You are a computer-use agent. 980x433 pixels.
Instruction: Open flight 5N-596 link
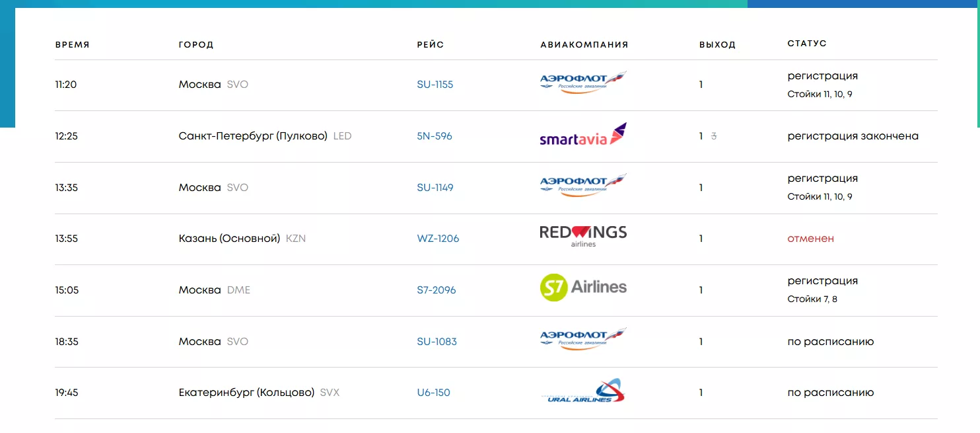[435, 136]
